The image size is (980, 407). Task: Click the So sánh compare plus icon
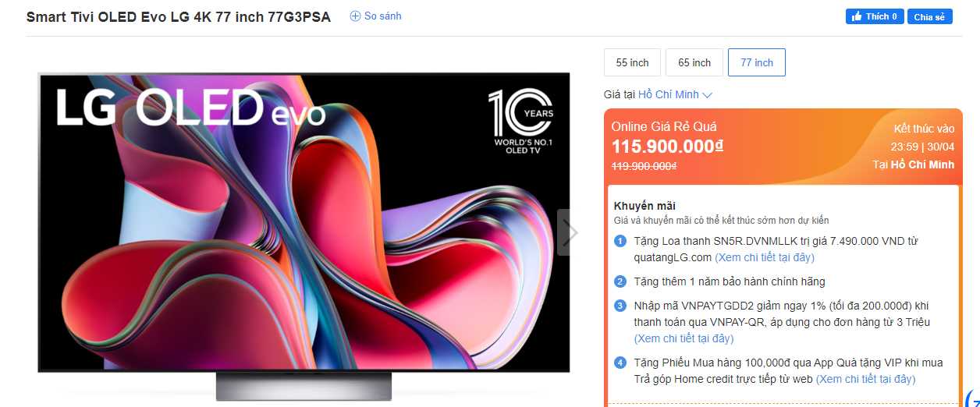point(355,16)
